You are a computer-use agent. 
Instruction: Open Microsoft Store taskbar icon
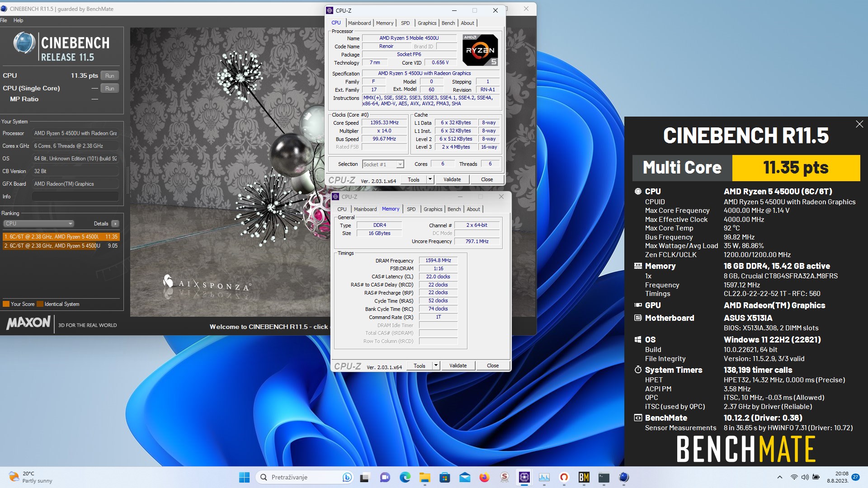(445, 477)
